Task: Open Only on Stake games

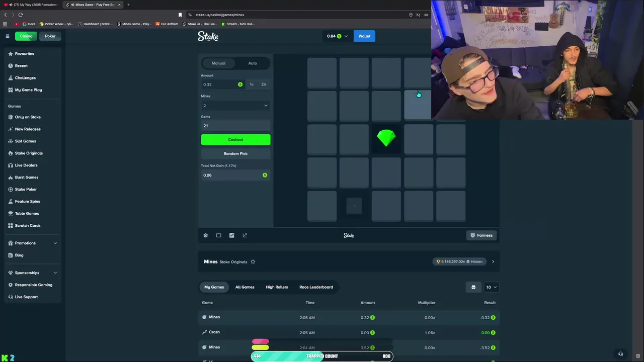Action: tap(28, 117)
